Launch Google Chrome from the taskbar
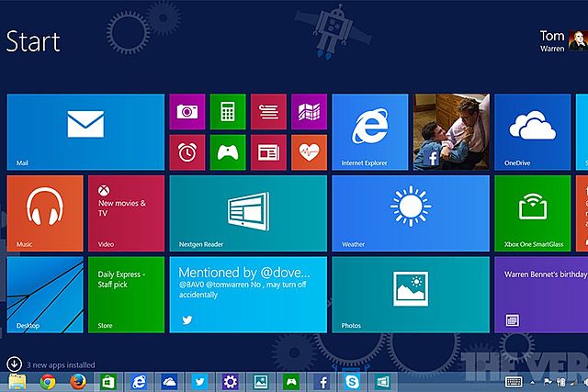Image resolution: width=588 pixels, height=392 pixels. coord(48,382)
